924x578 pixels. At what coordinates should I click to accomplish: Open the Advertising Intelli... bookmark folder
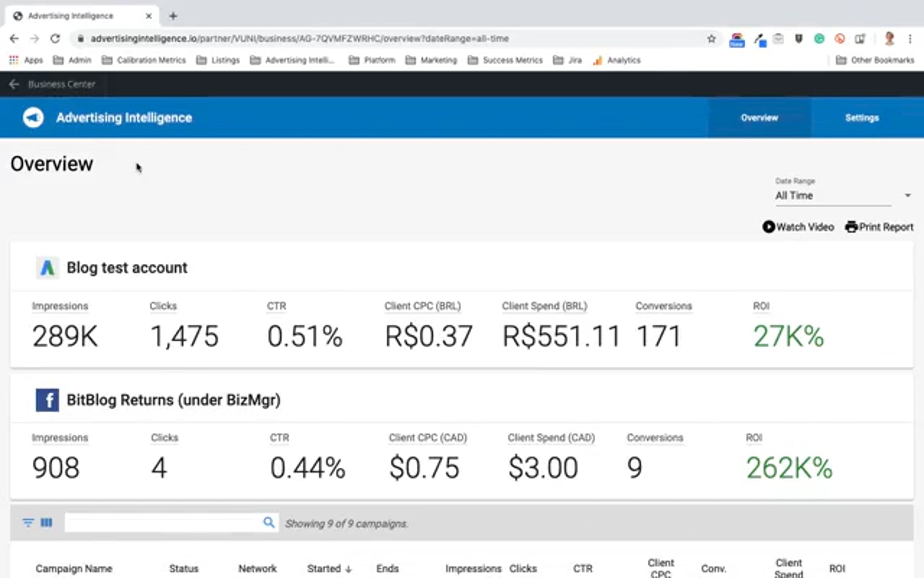293,60
